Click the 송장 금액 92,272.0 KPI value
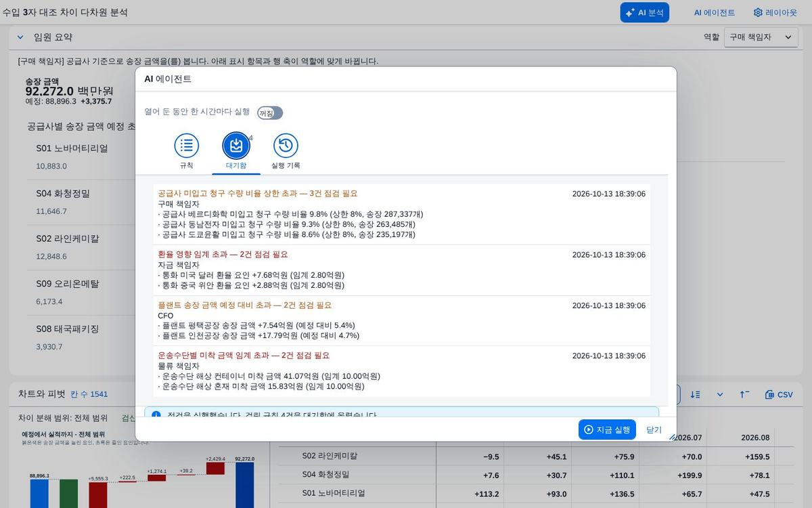 click(x=70, y=91)
